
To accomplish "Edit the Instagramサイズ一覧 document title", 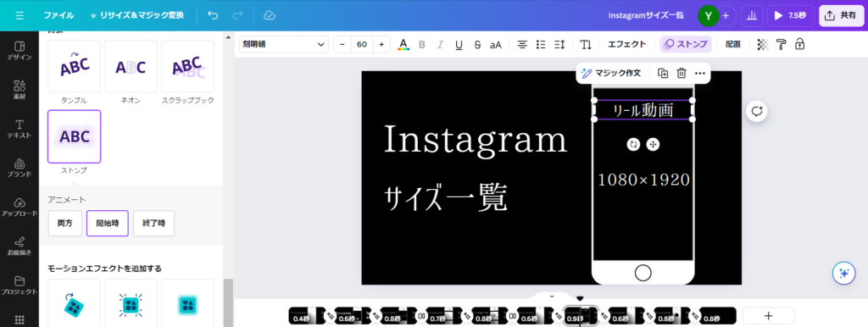I will [646, 15].
